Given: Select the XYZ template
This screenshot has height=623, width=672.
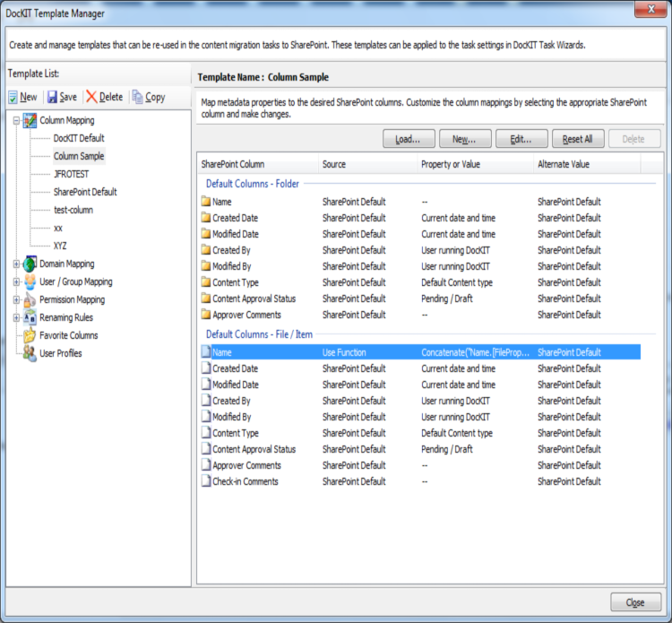Looking at the screenshot, I should (60, 246).
